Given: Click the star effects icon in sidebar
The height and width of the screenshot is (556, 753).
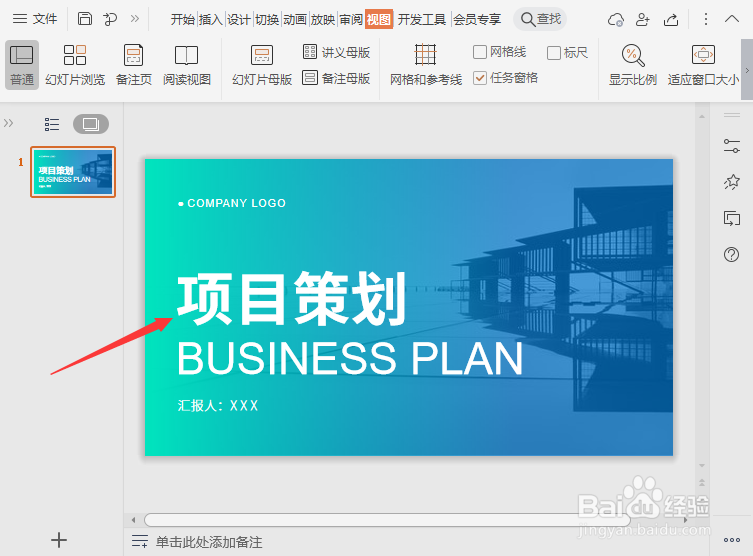Looking at the screenshot, I should tap(731, 182).
